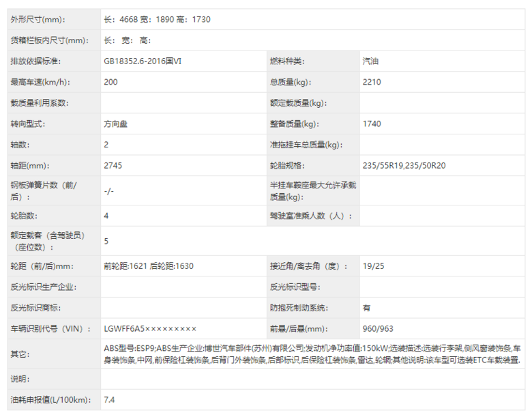This screenshot has height=415, width=532.
Task: Click the 轴数 label
Action: click(20, 145)
